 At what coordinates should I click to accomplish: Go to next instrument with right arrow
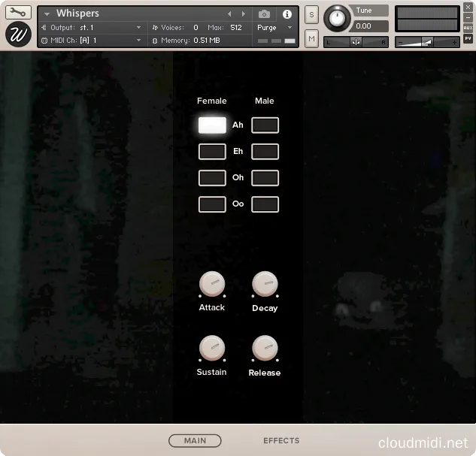(243, 14)
